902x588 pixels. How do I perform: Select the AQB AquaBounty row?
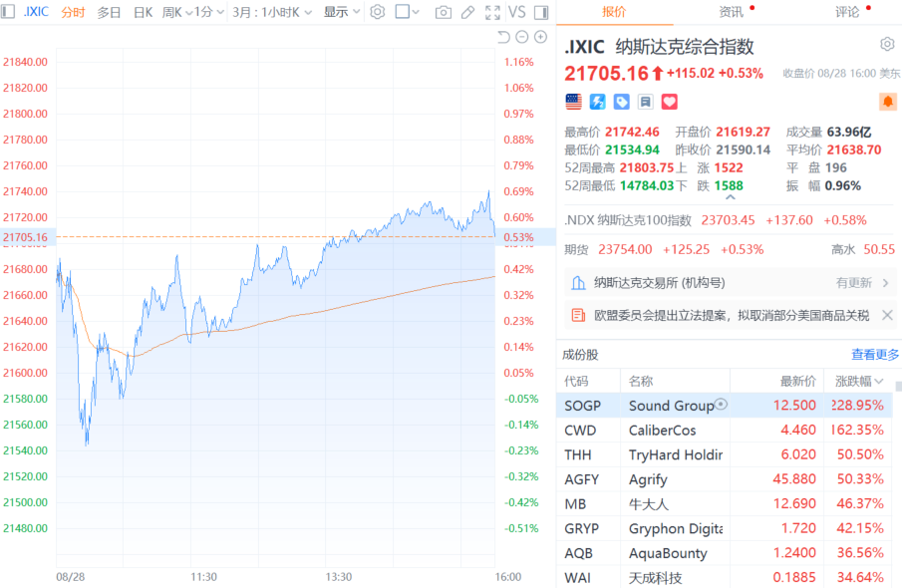click(725, 553)
